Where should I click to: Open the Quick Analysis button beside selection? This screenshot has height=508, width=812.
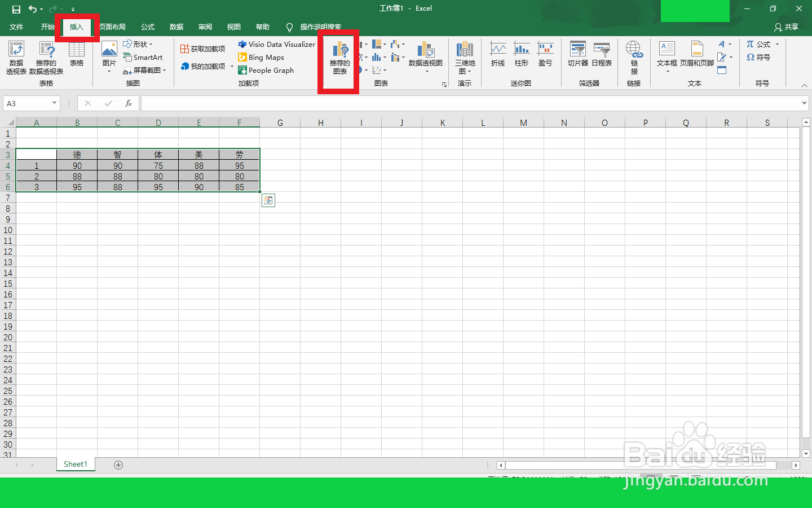268,200
